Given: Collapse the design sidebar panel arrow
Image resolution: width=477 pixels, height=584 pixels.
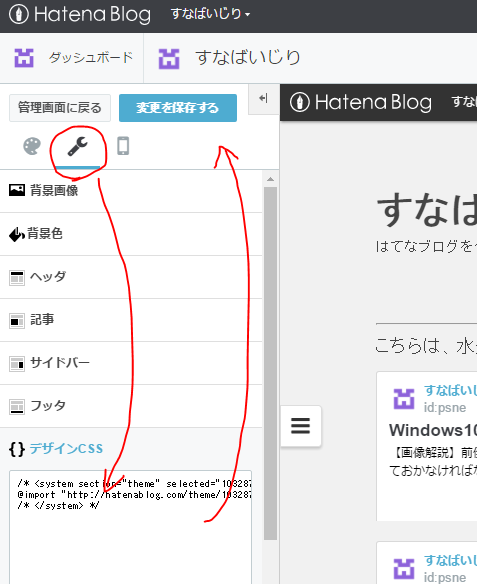Looking at the screenshot, I should (263, 99).
